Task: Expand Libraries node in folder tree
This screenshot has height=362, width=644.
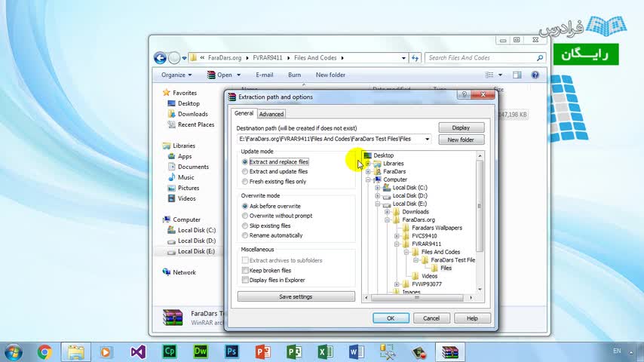Action: point(368,164)
